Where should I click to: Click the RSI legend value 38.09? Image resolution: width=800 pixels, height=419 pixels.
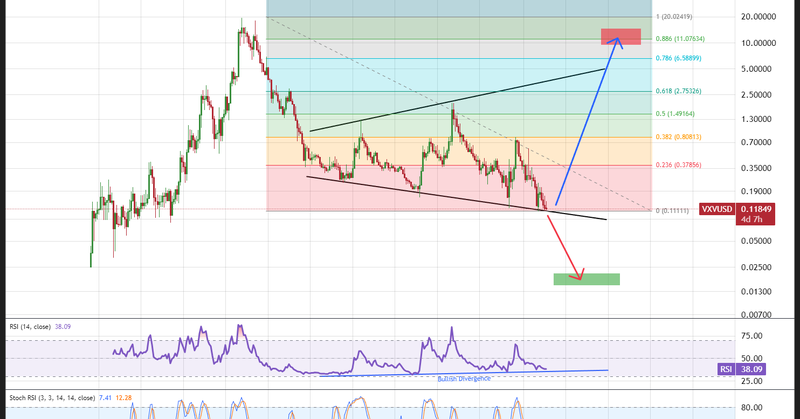pyautogui.click(x=63, y=327)
